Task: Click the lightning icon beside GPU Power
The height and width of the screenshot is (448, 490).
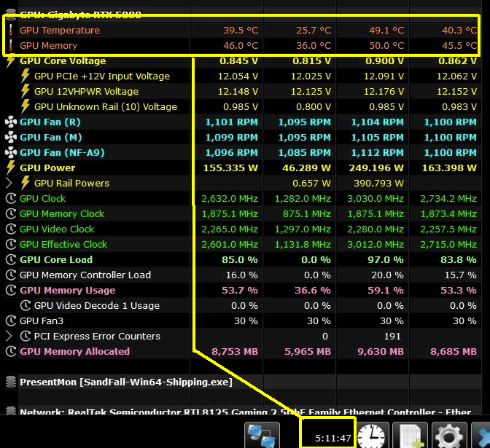Action: (11, 168)
